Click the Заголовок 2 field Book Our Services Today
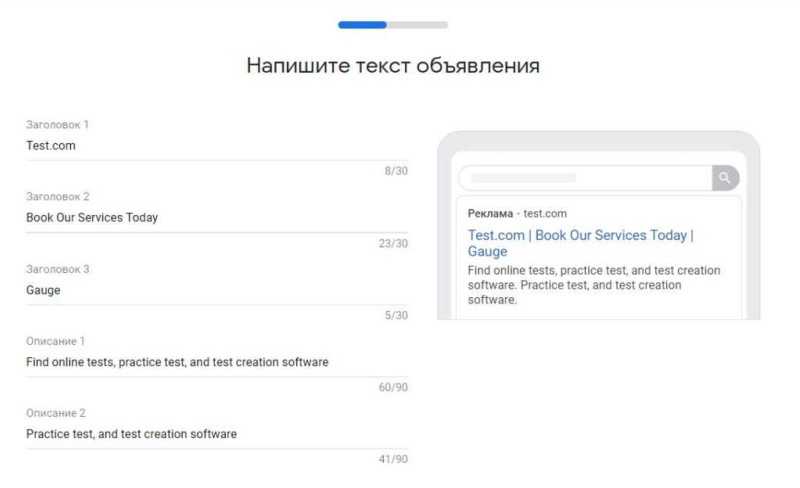The image size is (800, 488). click(x=217, y=218)
